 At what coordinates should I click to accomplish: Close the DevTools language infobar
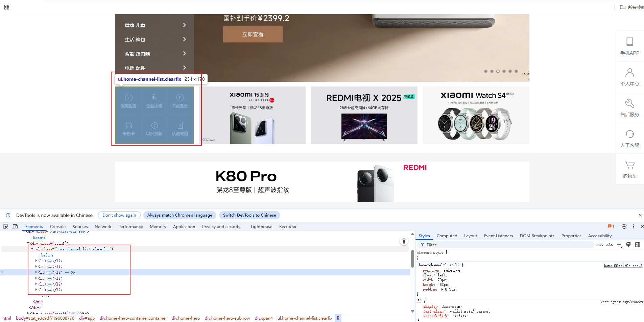tap(640, 215)
